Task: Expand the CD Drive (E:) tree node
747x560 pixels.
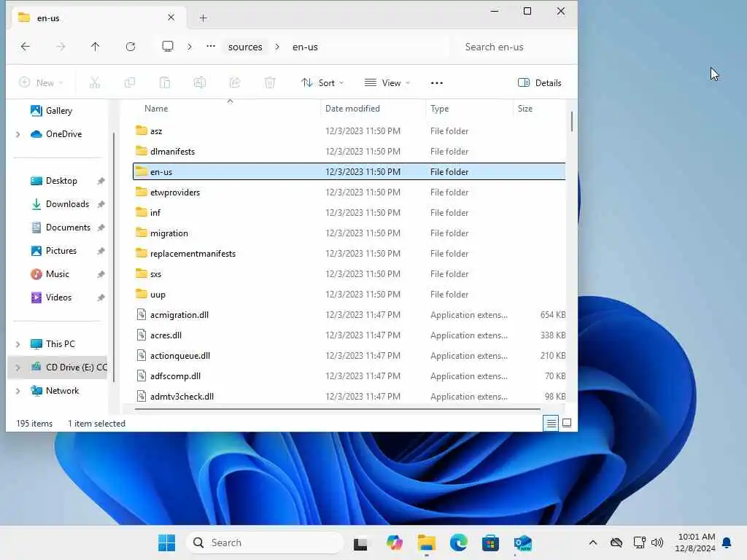Action: tap(18, 367)
